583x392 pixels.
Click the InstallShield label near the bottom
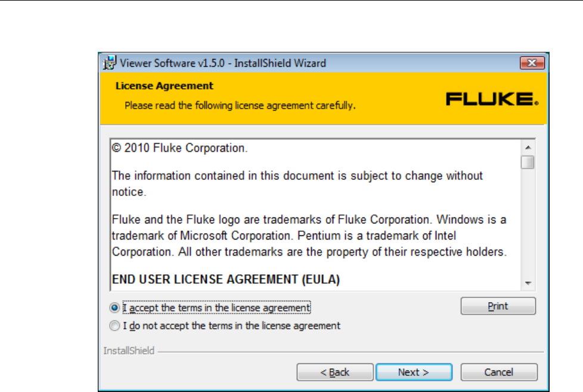129,351
